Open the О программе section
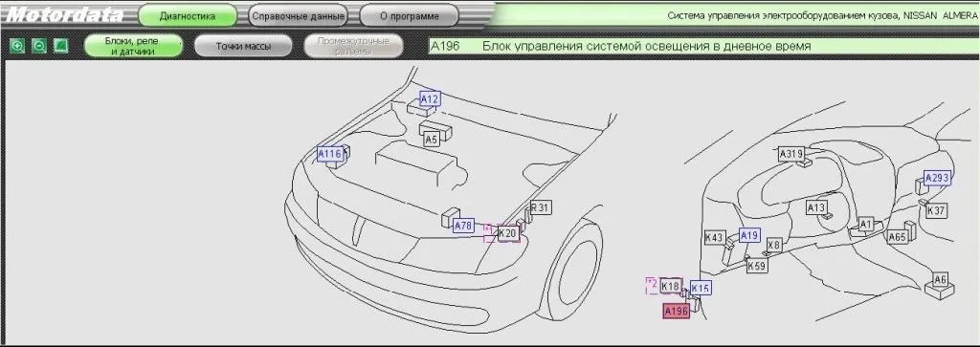 click(x=410, y=15)
